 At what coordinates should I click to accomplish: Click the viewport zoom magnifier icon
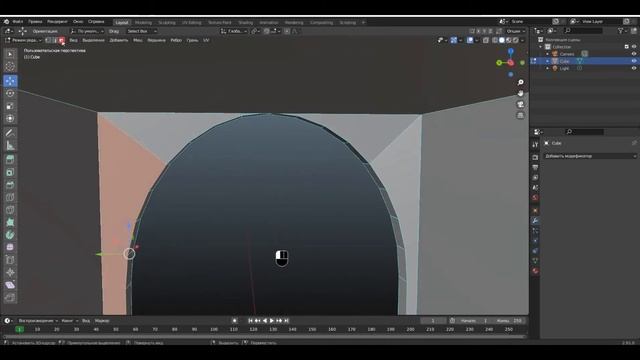click(520, 82)
